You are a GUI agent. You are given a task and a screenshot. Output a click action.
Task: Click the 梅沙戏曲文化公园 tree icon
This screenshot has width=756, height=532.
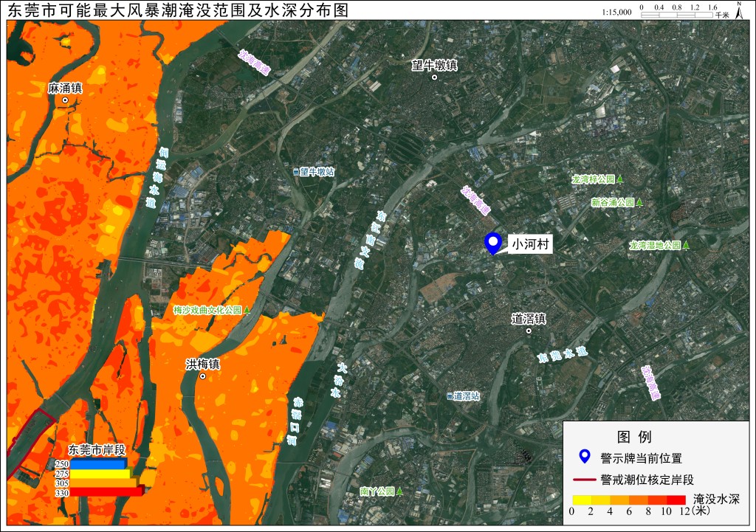click(247, 310)
